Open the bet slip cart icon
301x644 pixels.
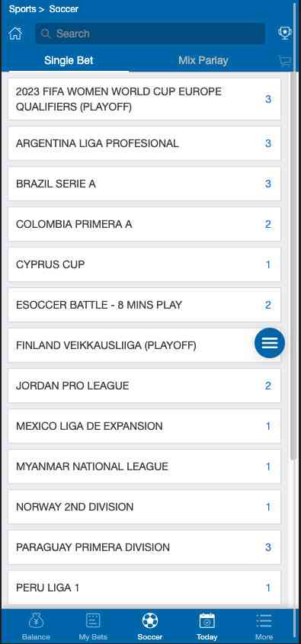(x=285, y=61)
